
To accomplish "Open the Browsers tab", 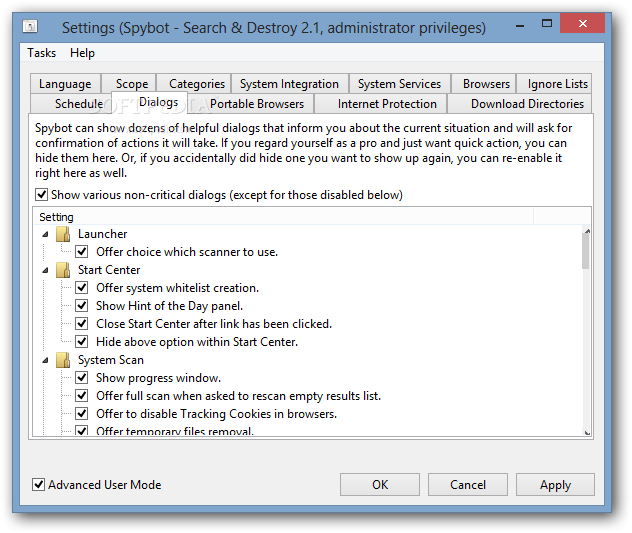I will [486, 84].
